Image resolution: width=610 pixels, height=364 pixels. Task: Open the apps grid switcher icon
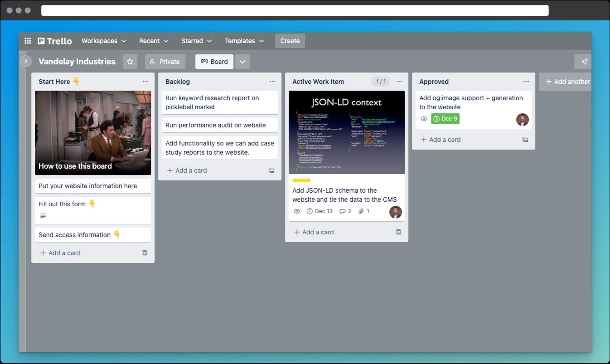(28, 41)
